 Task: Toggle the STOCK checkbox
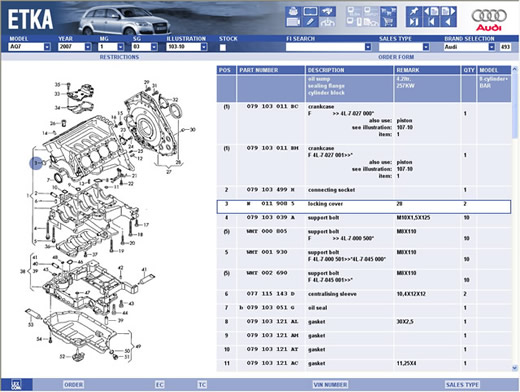pyautogui.click(x=223, y=47)
